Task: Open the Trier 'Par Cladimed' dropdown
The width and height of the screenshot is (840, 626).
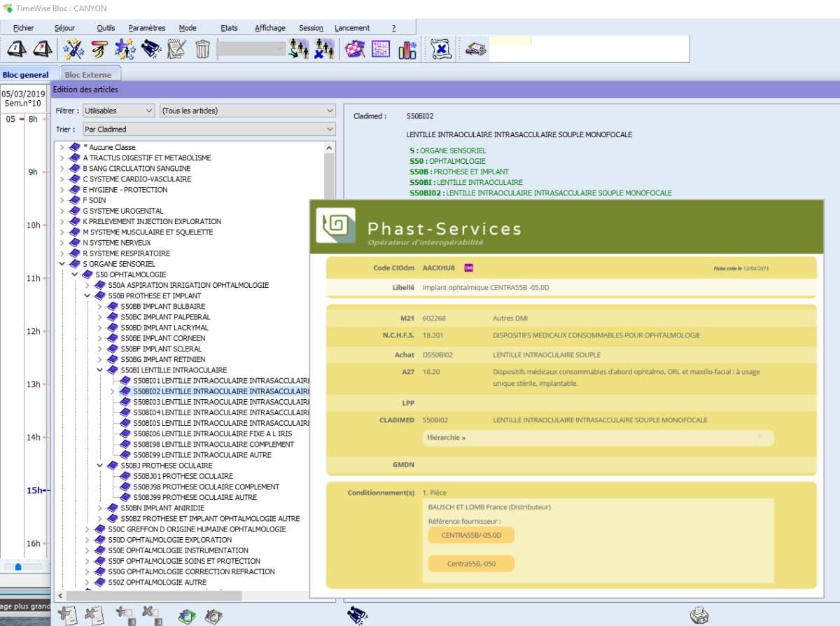Action: [x=209, y=129]
